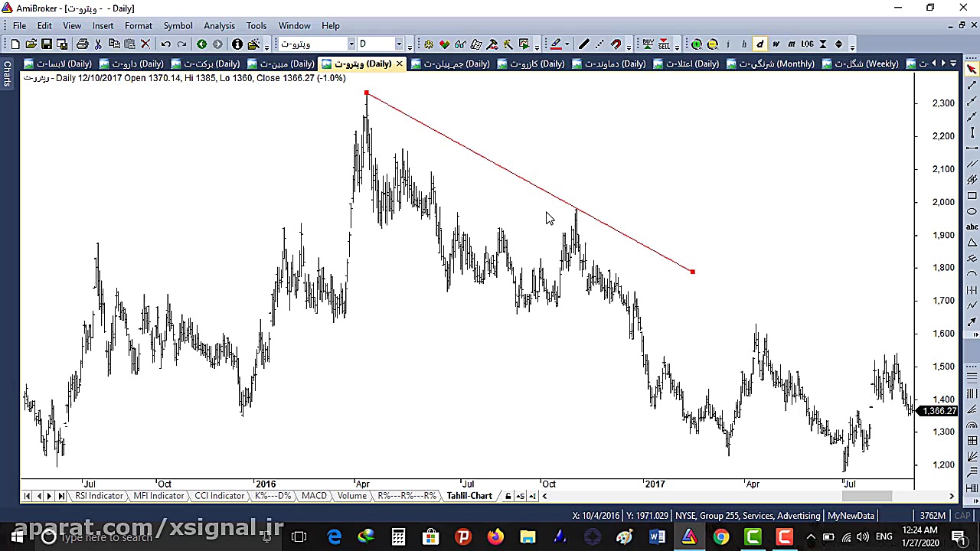Open the File menu
Screen dimensions: 980x551
point(20,26)
